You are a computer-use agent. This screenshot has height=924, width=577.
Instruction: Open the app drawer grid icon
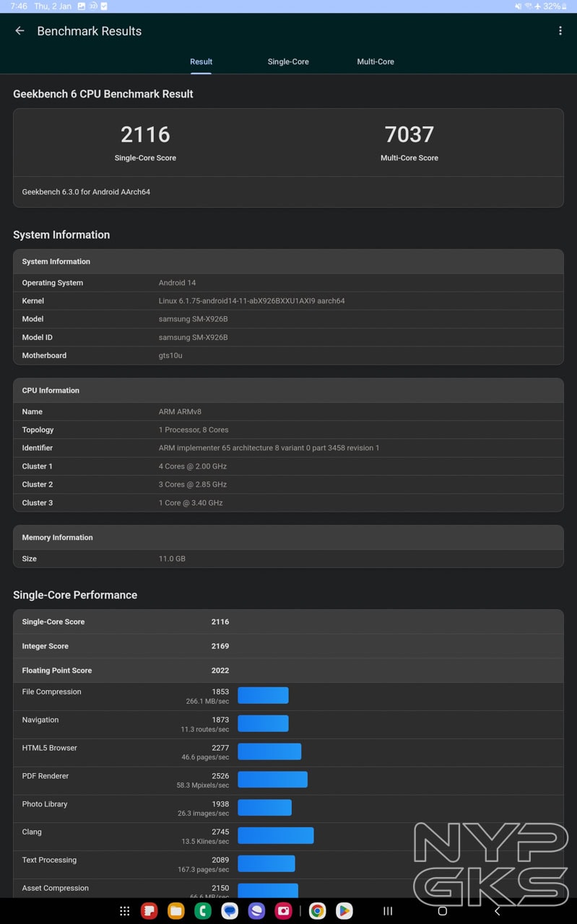124,911
